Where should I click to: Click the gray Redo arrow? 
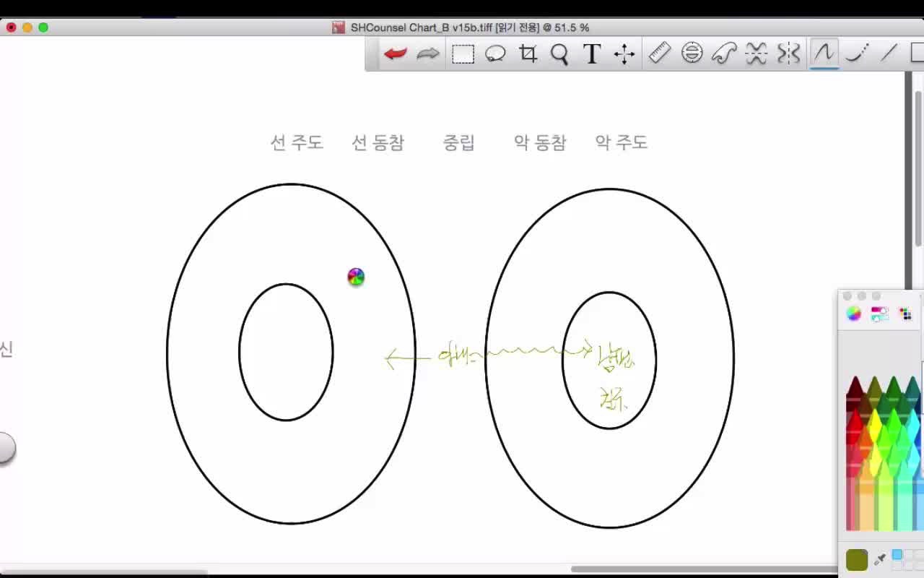click(x=428, y=53)
